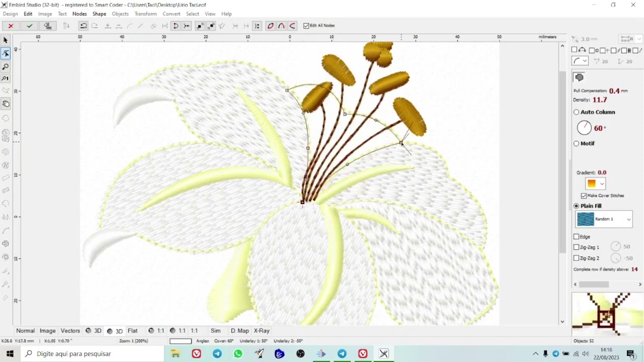Toggle the Edit All Nodes checkbox
The width and height of the screenshot is (644, 362).
click(x=306, y=26)
